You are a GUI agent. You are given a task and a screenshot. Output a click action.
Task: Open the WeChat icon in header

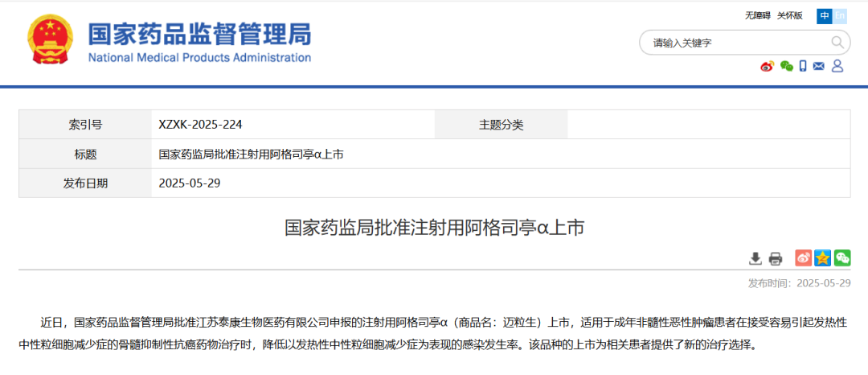pos(786,67)
